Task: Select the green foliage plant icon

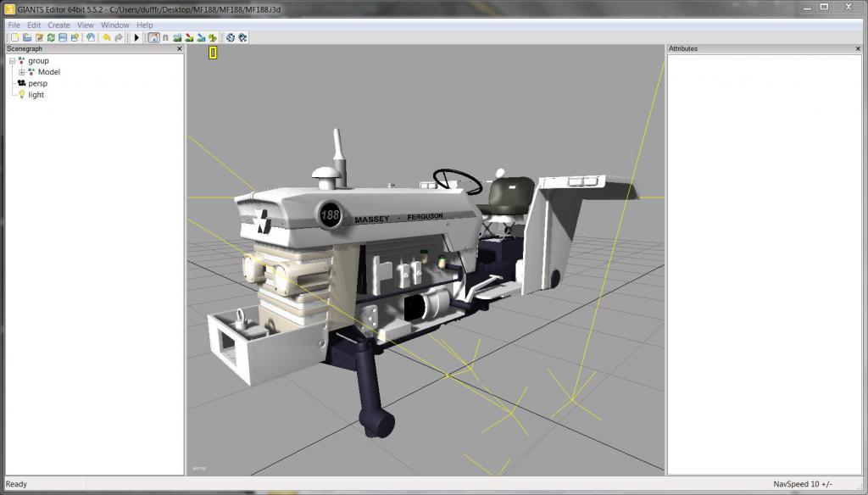Action: point(213,37)
